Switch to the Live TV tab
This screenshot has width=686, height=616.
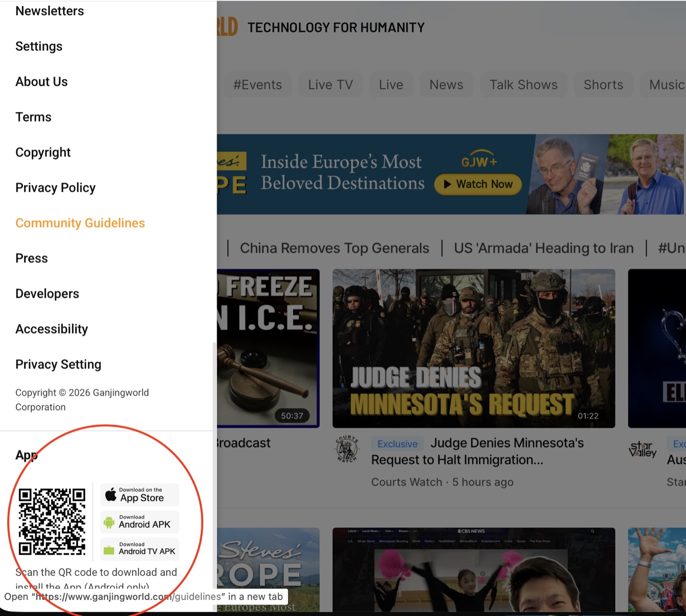(330, 85)
